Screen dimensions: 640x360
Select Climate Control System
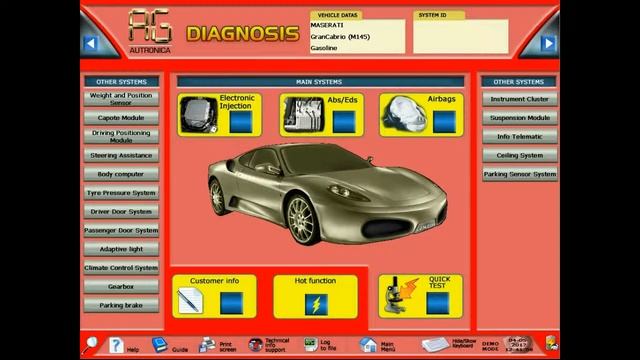click(121, 268)
